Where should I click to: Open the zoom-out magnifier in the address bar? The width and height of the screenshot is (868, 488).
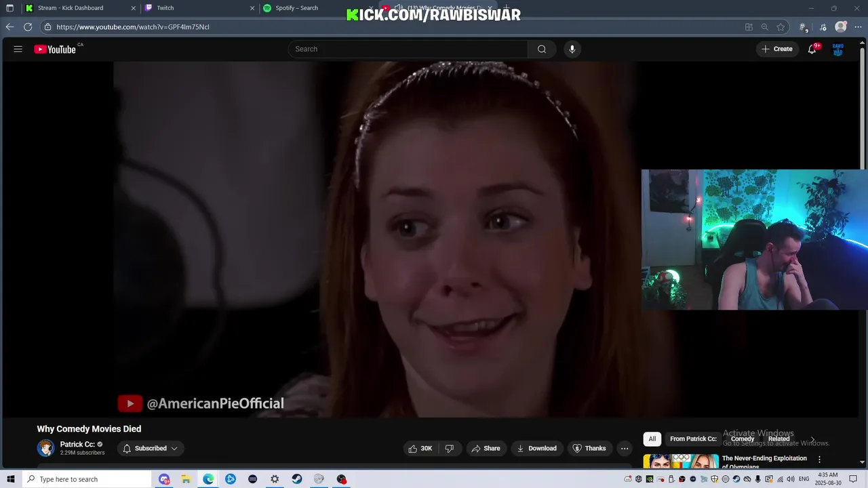pyautogui.click(x=765, y=27)
